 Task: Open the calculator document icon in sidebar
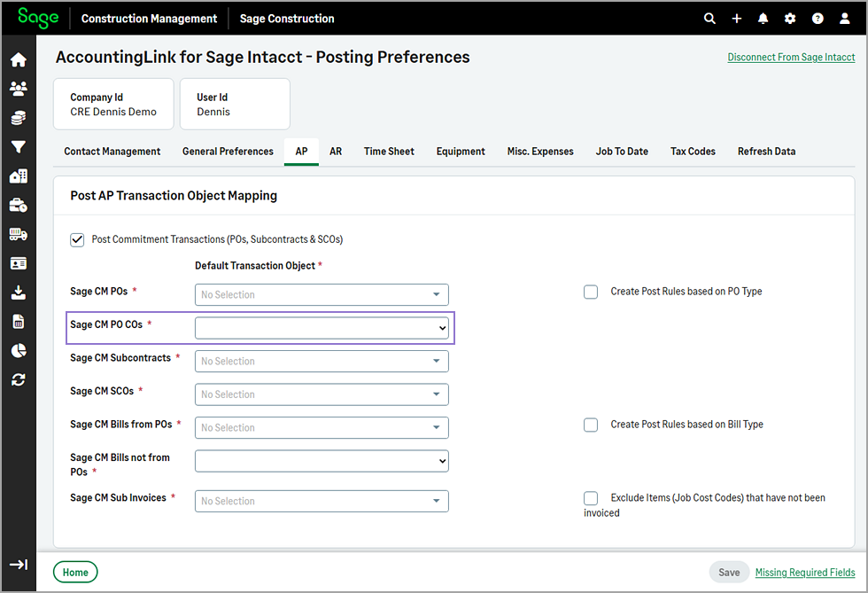pyautogui.click(x=19, y=322)
